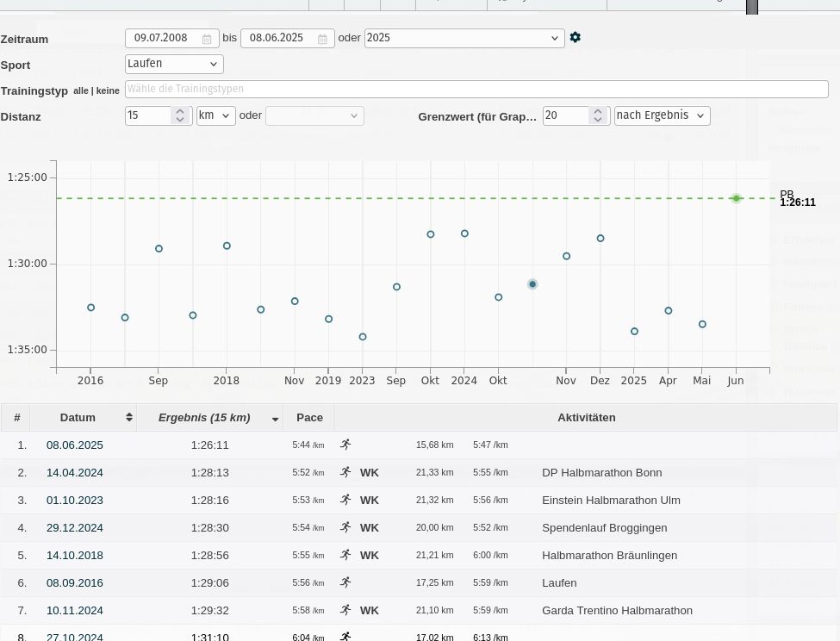This screenshot has width=840, height=641.
Task: Click the 'Einstein Halbmarathon Ulm' activity title
Action: [611, 501]
